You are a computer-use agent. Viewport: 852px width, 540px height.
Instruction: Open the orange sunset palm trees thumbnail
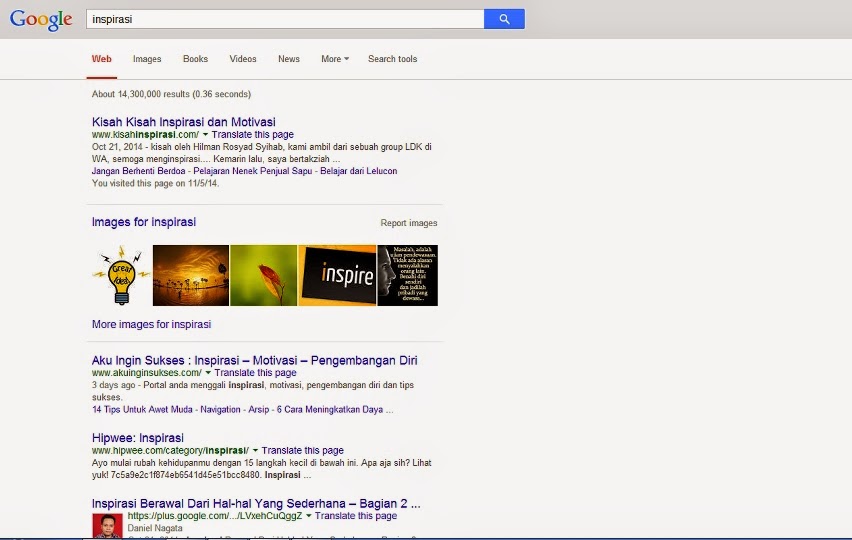point(191,275)
